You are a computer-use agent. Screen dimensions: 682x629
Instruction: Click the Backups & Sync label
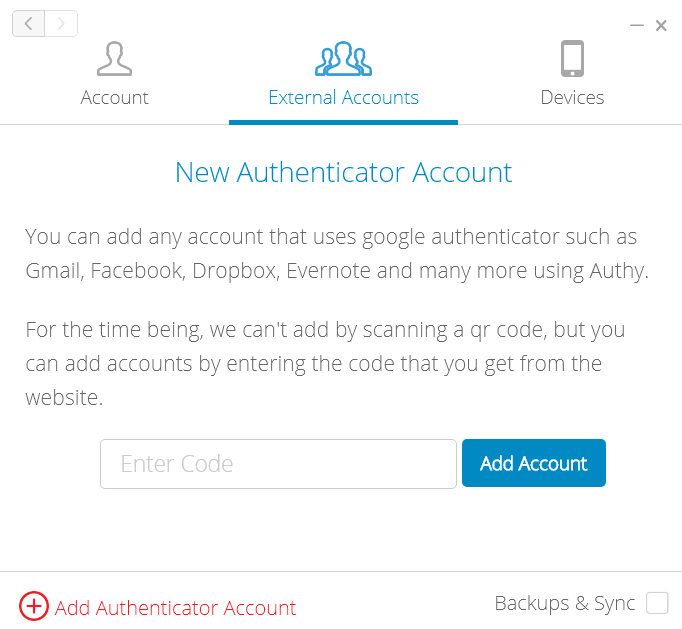click(565, 604)
